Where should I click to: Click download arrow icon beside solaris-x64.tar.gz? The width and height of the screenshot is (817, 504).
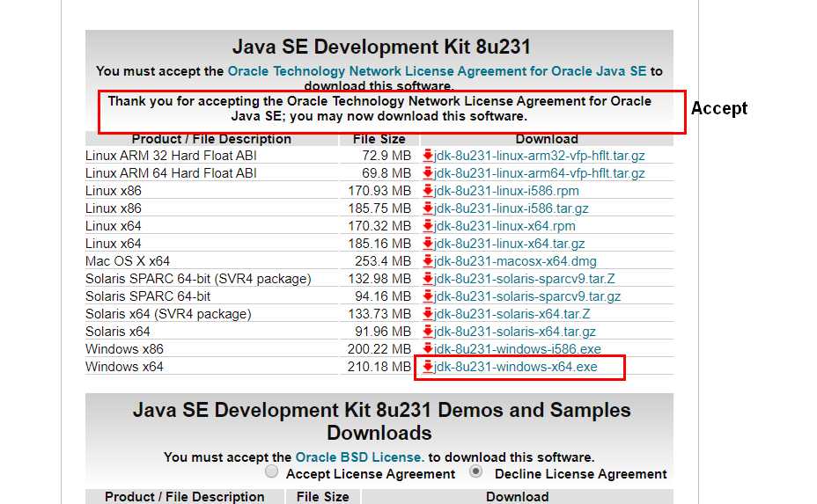428,331
